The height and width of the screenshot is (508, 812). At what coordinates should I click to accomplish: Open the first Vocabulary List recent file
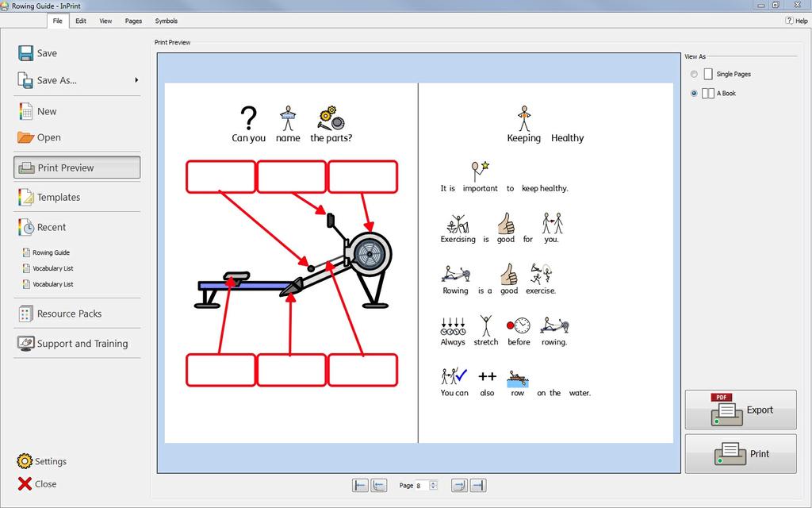click(52, 268)
